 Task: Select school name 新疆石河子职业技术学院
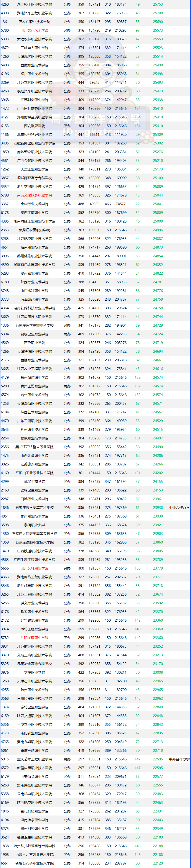click(35, 864)
